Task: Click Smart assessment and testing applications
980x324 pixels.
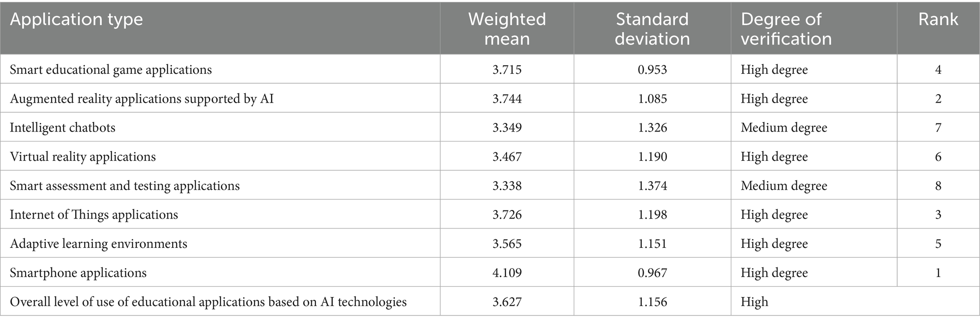Action: coord(125,186)
